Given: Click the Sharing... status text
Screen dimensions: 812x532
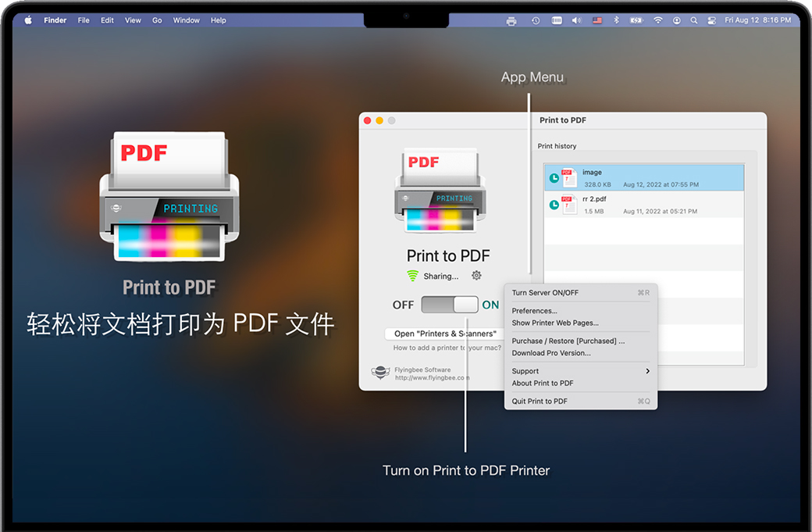Looking at the screenshot, I should 440,276.
